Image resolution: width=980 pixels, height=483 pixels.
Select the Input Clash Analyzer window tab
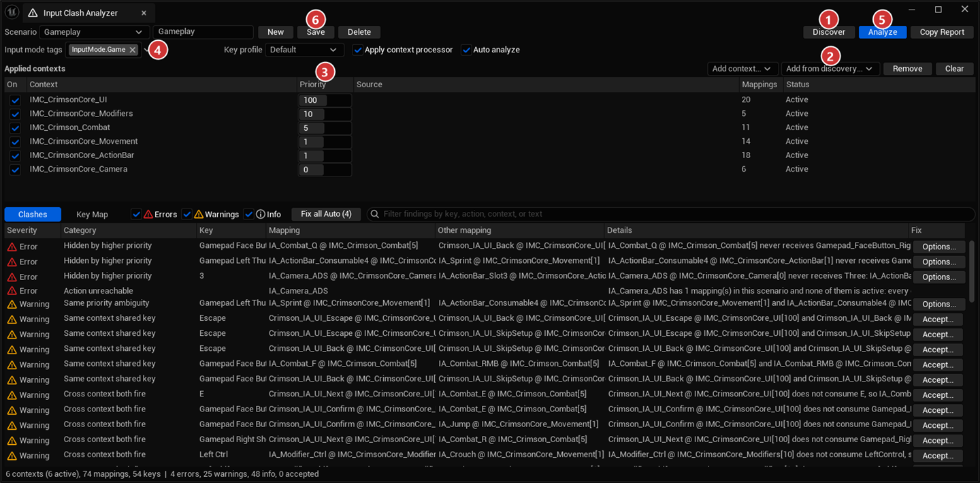[x=80, y=13]
